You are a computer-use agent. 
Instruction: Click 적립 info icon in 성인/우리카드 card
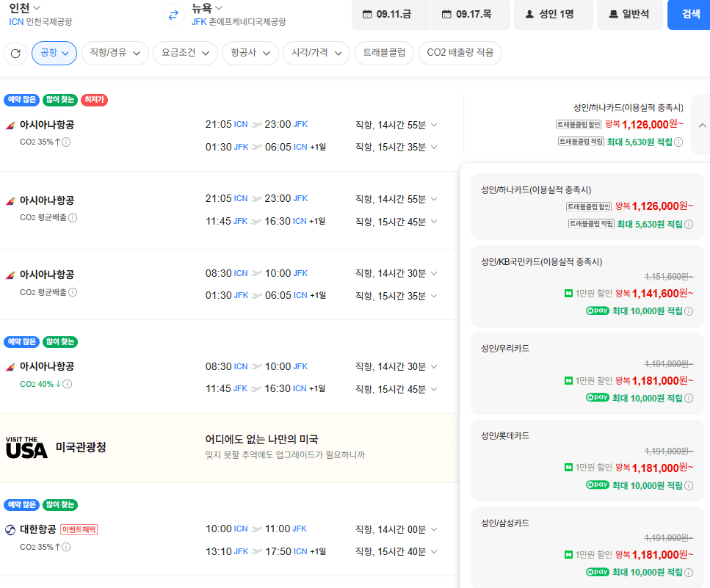[689, 399]
